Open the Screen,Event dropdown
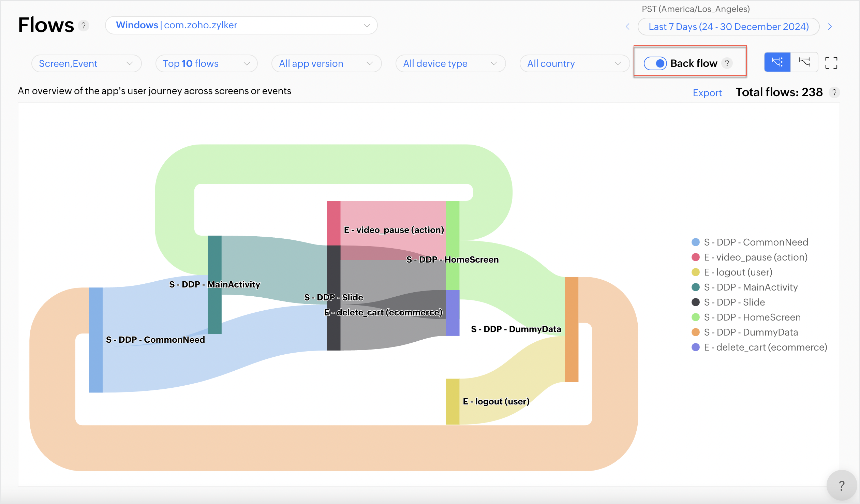This screenshot has width=860, height=504. [86, 63]
